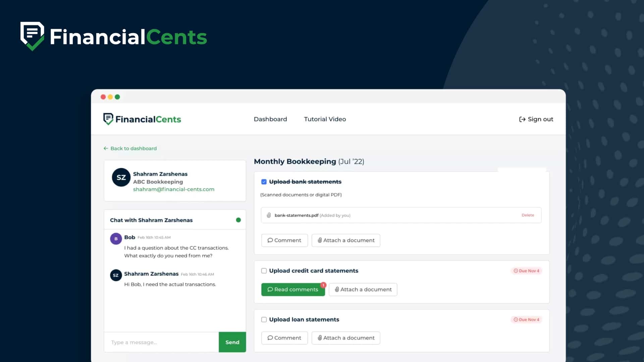The image size is (644, 362).
Task: Click the ABC Bookkeeping company name
Action: [158, 182]
